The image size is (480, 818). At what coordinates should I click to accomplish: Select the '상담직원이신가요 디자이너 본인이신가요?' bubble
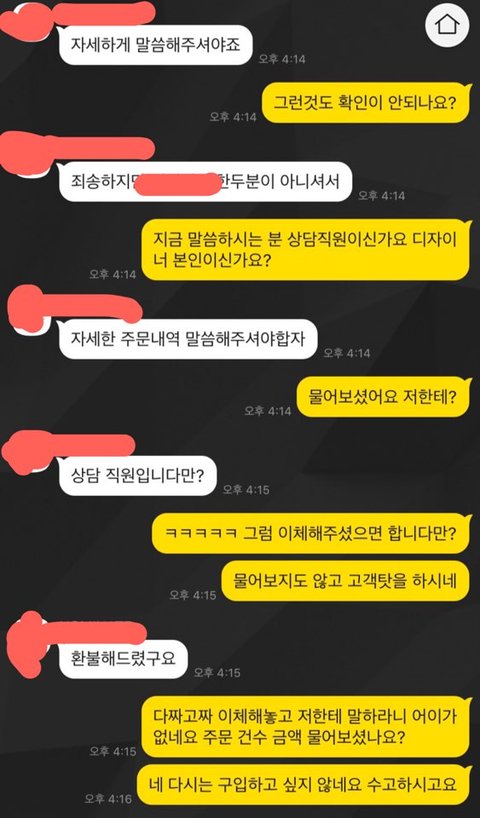[306, 249]
